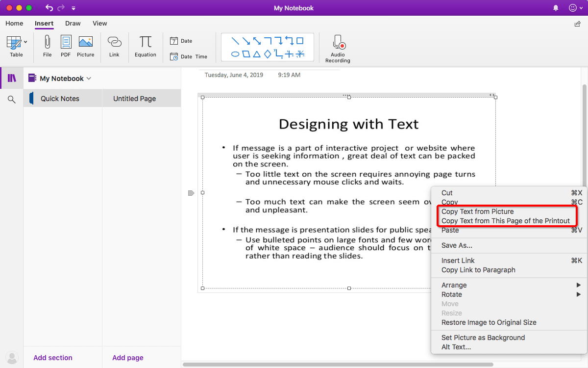Insert a PDF printout
588x368 pixels.
coord(66,47)
